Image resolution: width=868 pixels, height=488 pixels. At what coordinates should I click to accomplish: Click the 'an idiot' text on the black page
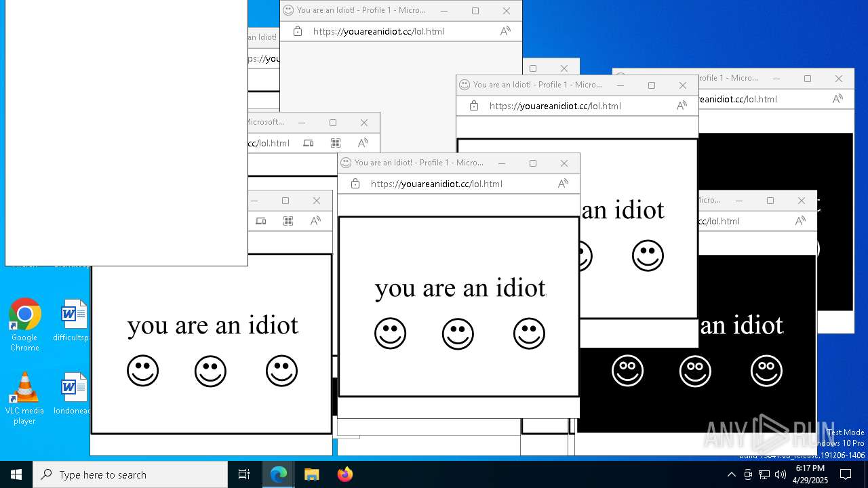742,325
